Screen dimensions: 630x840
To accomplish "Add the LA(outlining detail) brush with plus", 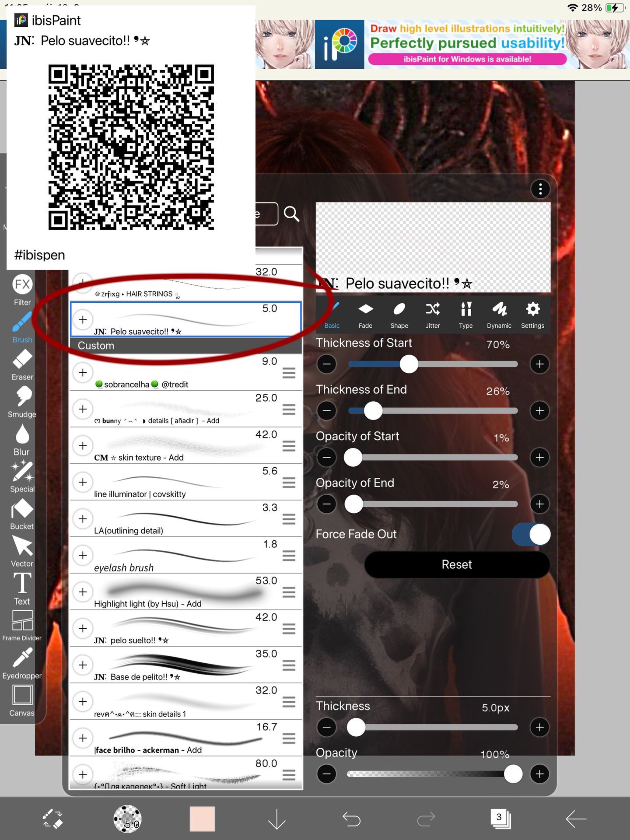I will (x=83, y=519).
